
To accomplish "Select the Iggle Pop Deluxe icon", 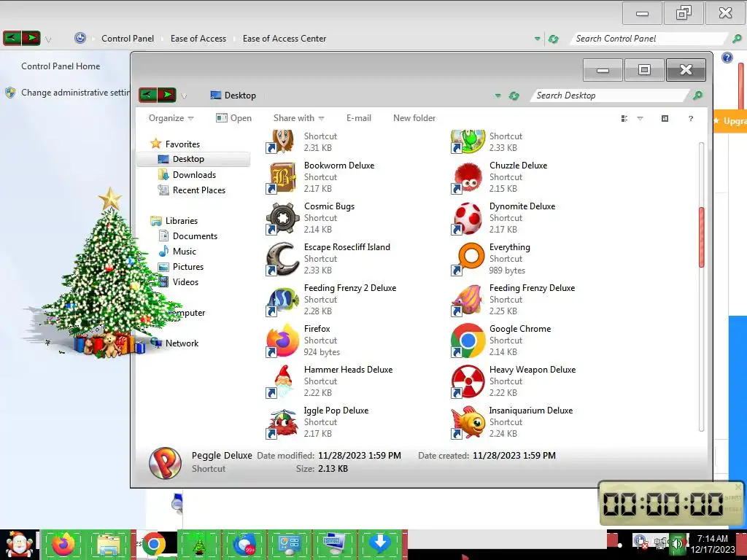I will [x=282, y=423].
